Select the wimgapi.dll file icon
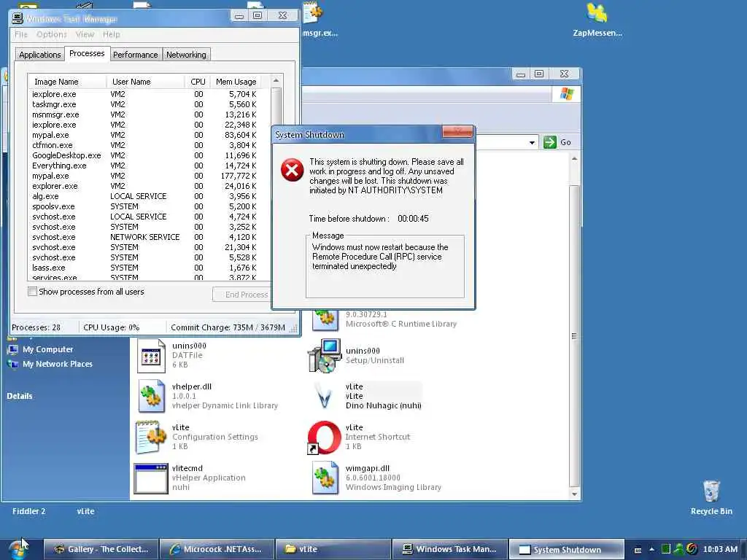Screen dimensions: 747x560 [325, 478]
